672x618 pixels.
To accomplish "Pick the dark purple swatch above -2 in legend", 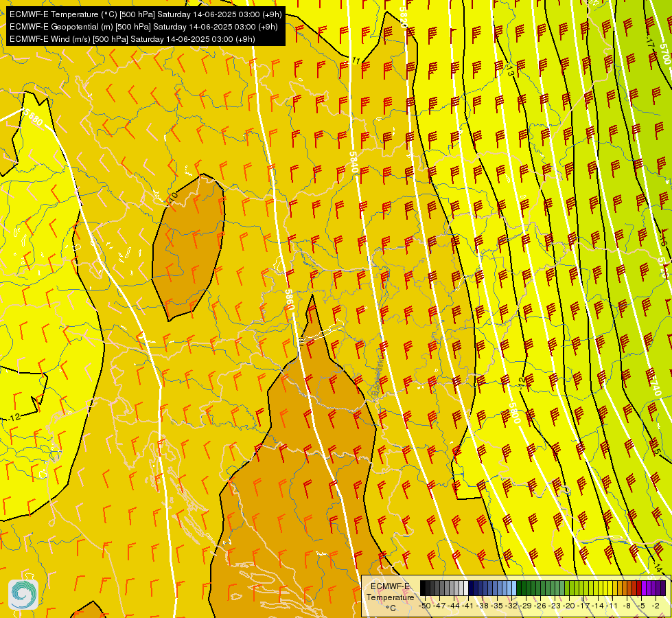I will [x=663, y=588].
